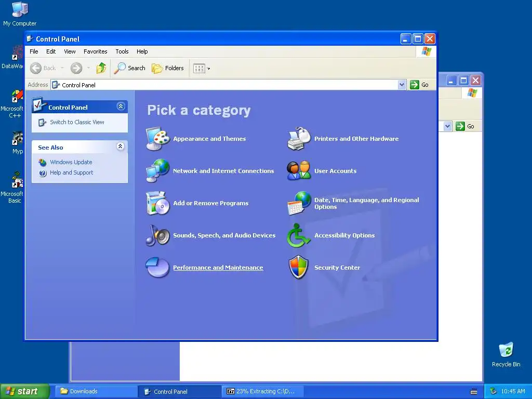Click the Network and Internet Connections globe icon
This screenshot has height=399, width=532.
point(158,170)
